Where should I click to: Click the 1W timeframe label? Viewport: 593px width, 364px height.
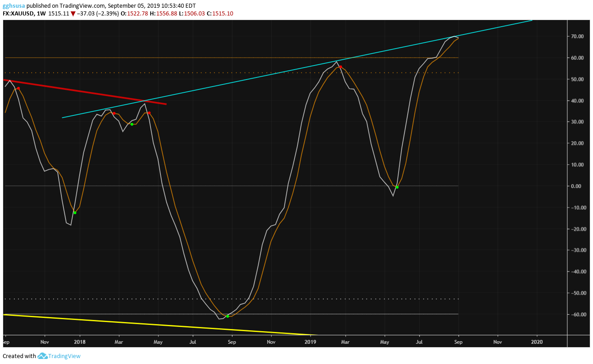pos(41,14)
